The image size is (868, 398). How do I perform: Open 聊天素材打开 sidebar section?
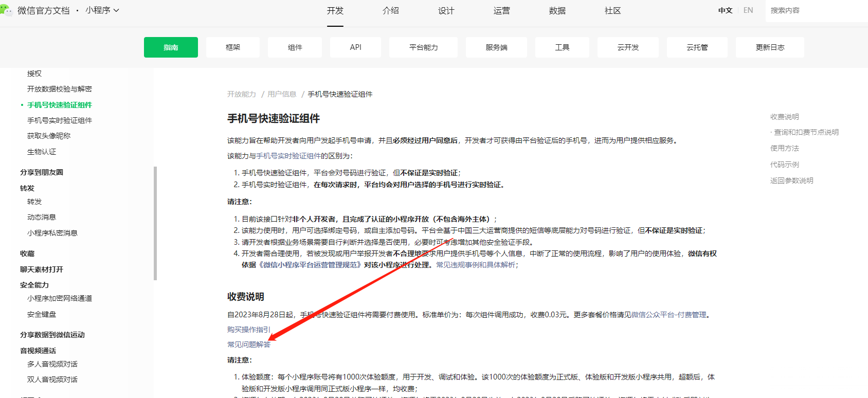coord(42,269)
